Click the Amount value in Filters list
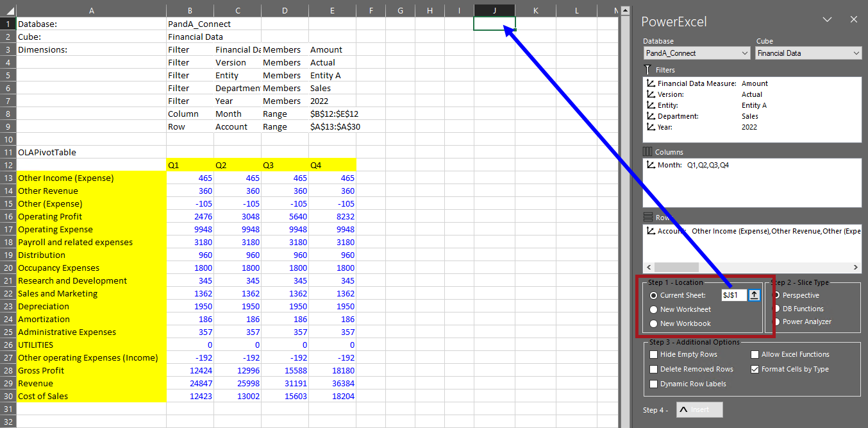Screen dimensions: 868x428 [x=755, y=83]
